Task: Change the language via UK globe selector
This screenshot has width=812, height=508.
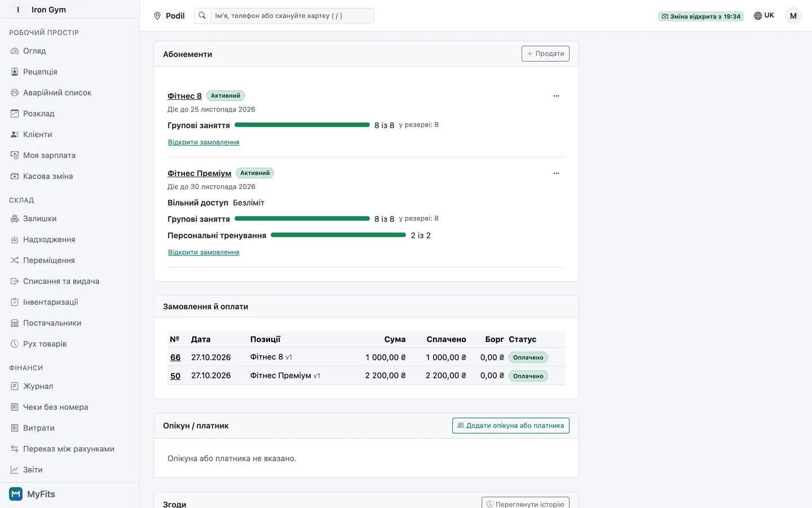Action: pos(764,16)
